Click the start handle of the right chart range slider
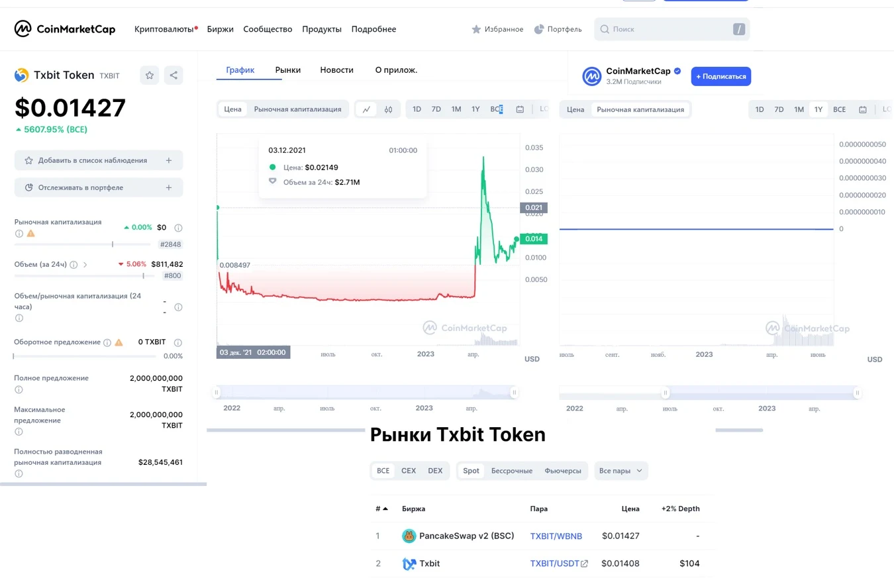894x588 pixels. click(666, 393)
